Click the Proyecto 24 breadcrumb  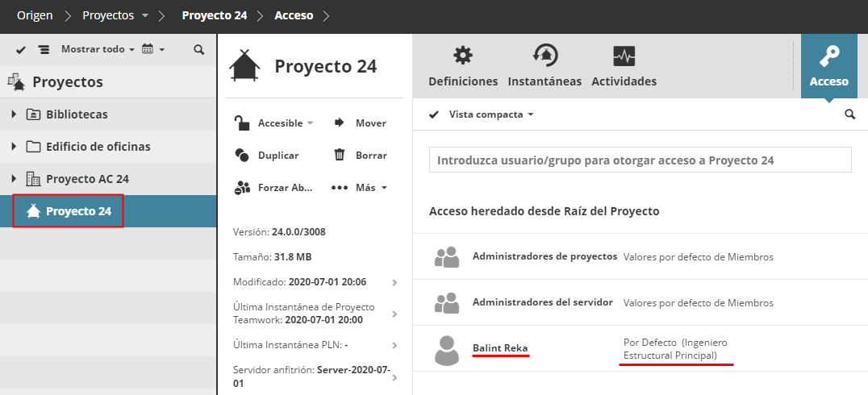coord(215,15)
